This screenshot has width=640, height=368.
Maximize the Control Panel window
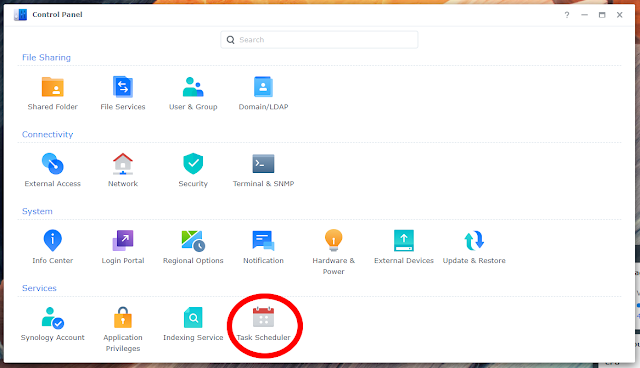(602, 15)
